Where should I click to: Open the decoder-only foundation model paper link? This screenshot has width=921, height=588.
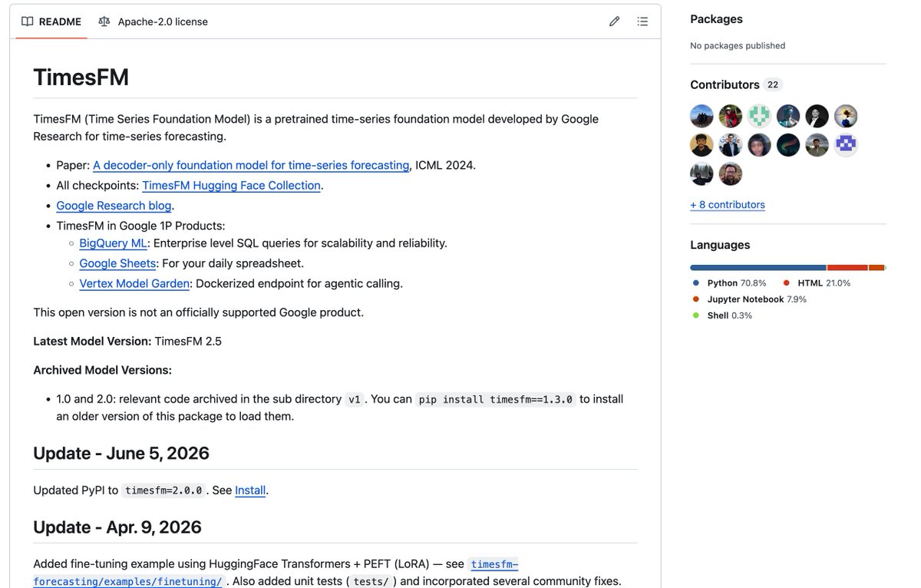[251, 165]
